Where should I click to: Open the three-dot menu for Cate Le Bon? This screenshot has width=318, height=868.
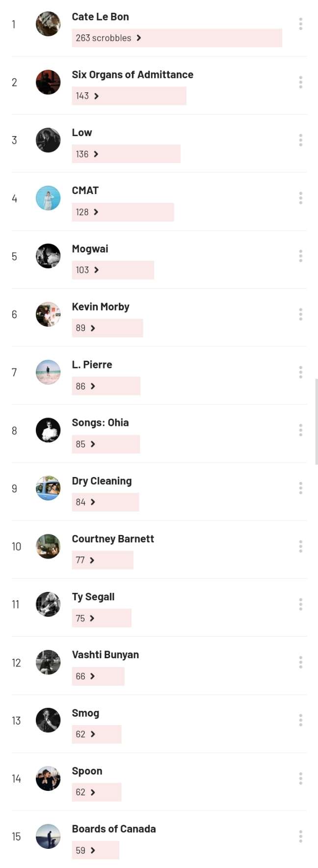click(300, 24)
